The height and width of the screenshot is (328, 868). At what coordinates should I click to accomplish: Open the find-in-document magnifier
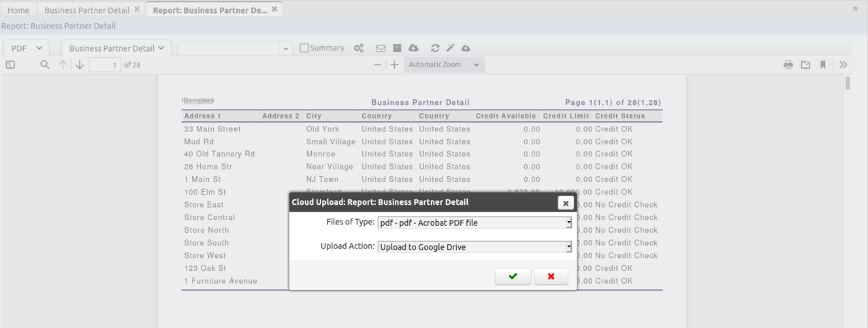(x=45, y=65)
